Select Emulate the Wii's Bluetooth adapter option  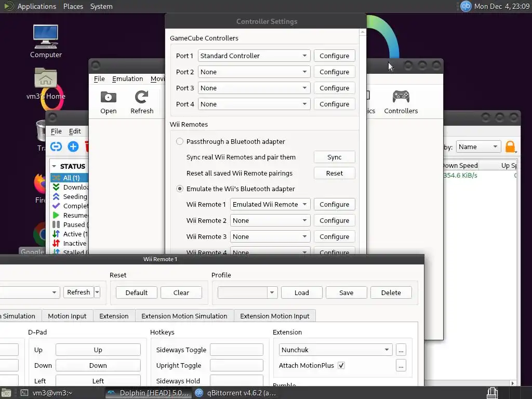point(179,189)
